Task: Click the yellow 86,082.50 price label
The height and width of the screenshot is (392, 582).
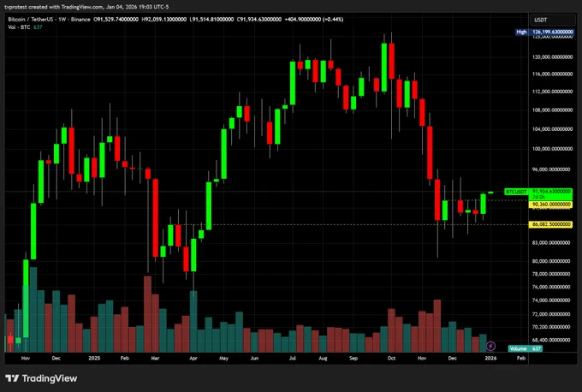Action: tap(551, 224)
